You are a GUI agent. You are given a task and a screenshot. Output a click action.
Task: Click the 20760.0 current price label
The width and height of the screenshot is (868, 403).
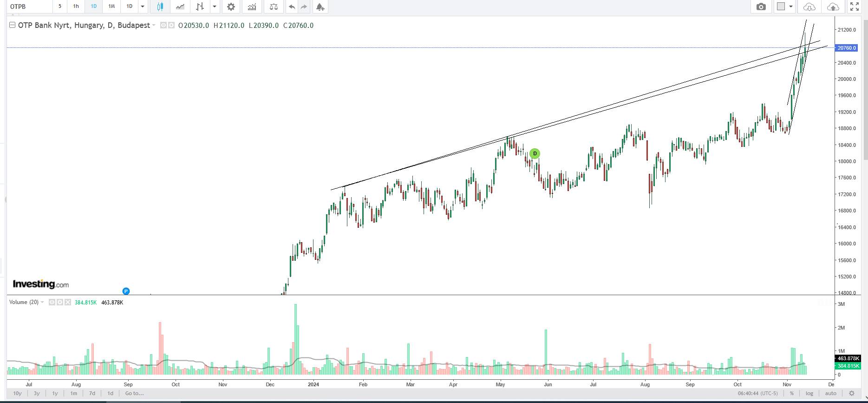tap(846, 48)
